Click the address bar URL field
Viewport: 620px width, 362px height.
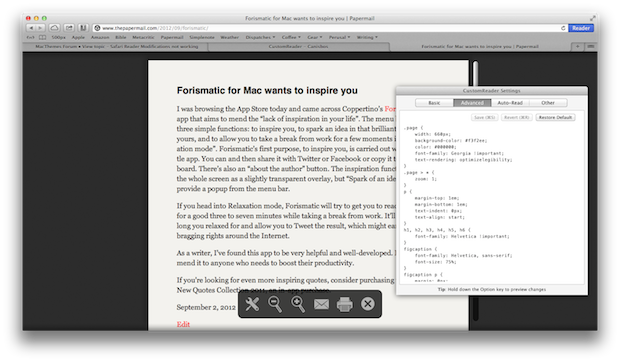(x=330, y=28)
